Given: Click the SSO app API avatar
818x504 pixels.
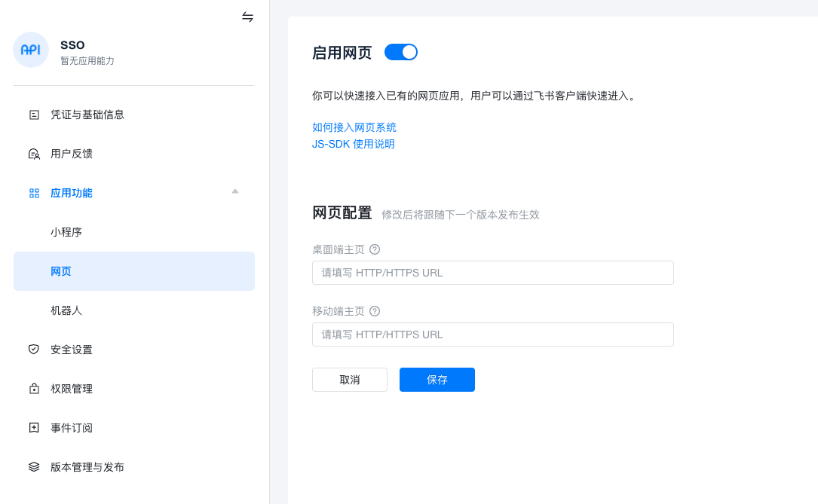Looking at the screenshot, I should tap(31, 50).
